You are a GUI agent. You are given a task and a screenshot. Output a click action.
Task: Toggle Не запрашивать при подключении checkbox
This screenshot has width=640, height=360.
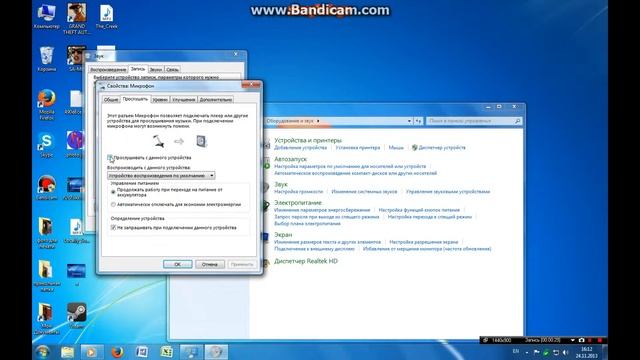113,227
